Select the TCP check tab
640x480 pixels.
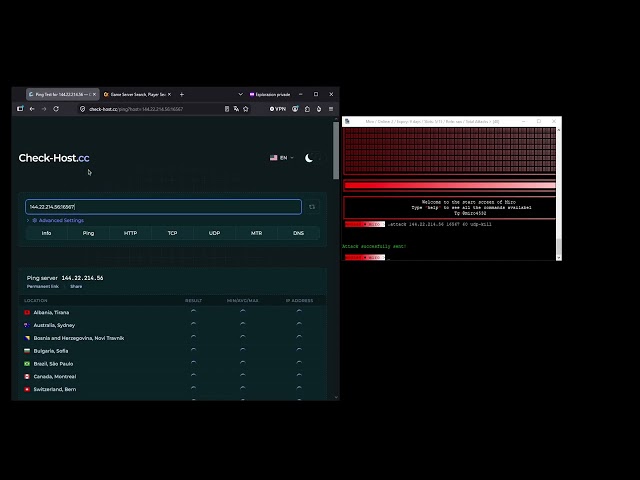[x=173, y=233]
